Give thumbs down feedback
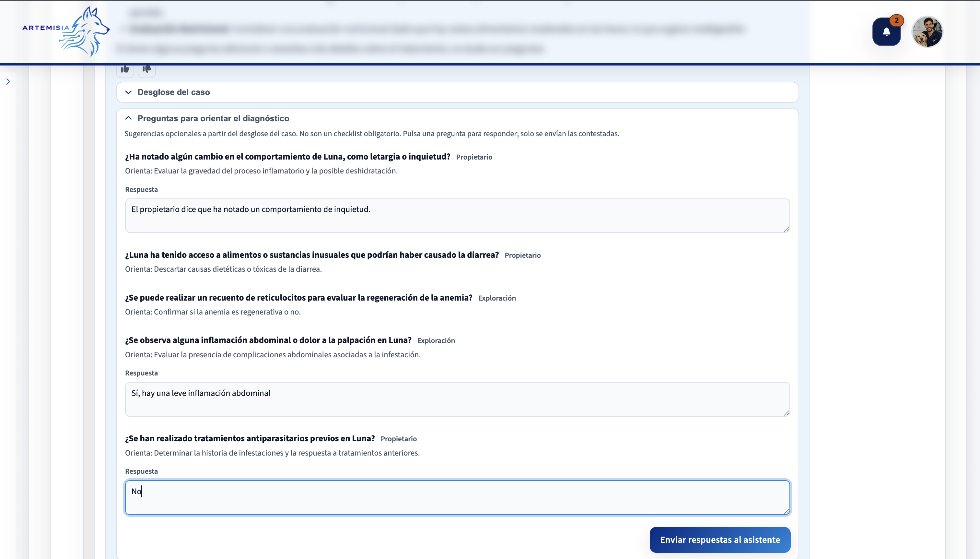 pos(146,69)
